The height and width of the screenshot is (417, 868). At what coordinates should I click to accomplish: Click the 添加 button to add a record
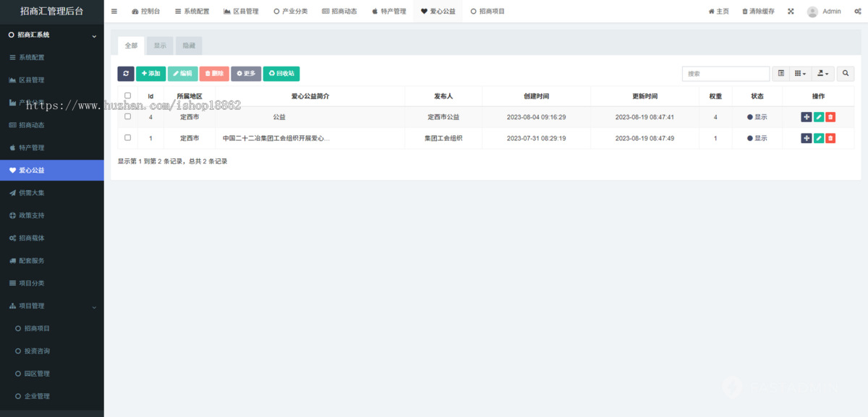(150, 73)
